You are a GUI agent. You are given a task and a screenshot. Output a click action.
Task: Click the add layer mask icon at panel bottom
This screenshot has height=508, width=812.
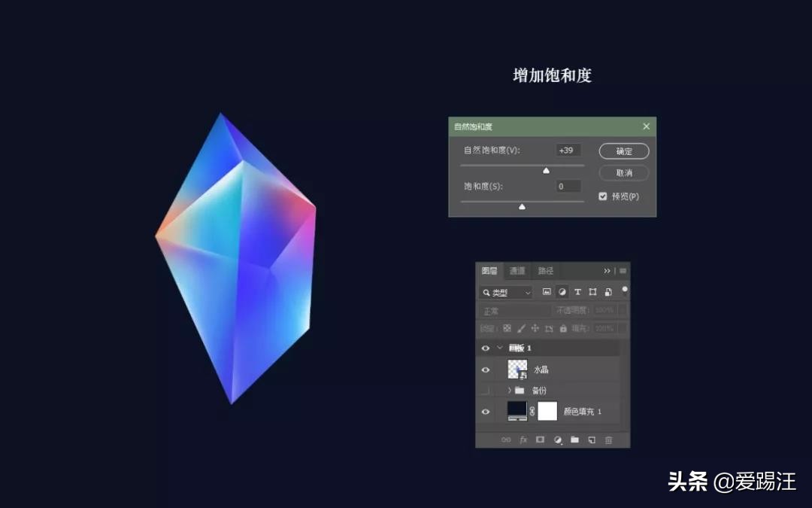click(538, 440)
